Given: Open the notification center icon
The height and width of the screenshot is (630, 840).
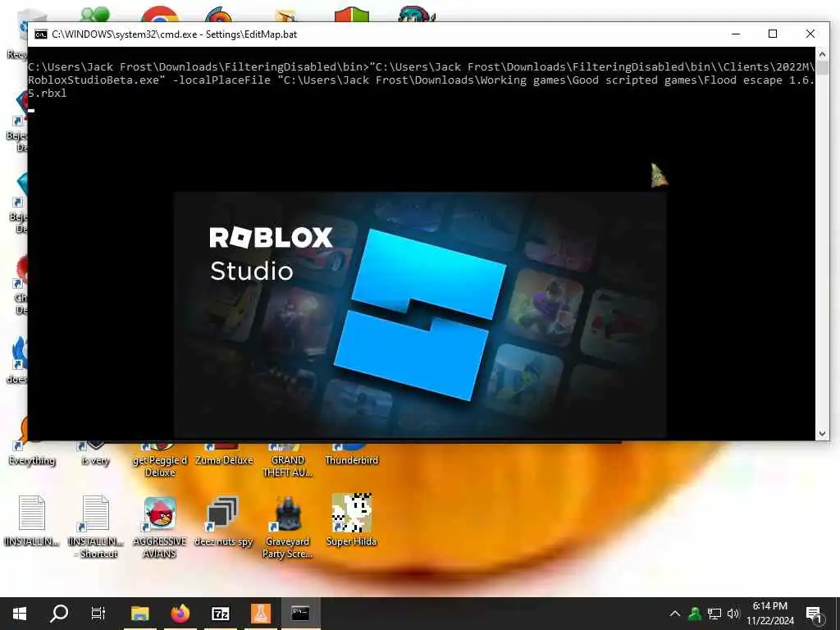Looking at the screenshot, I should 814,614.
